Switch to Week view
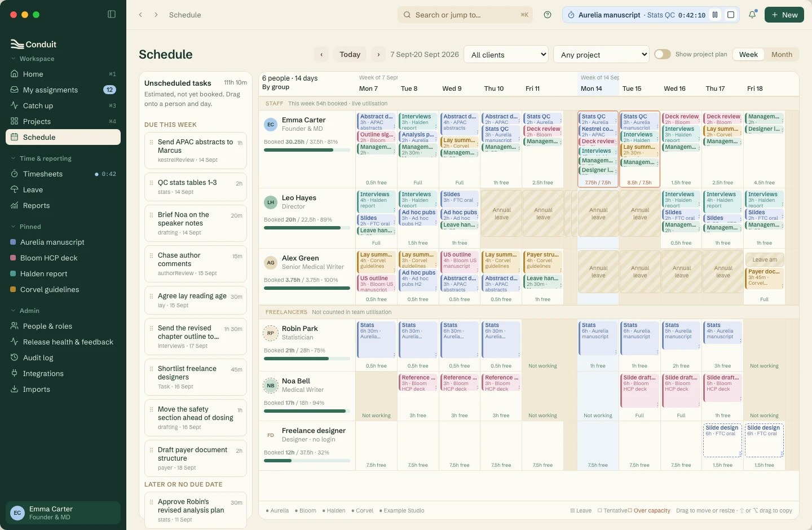 pos(748,54)
